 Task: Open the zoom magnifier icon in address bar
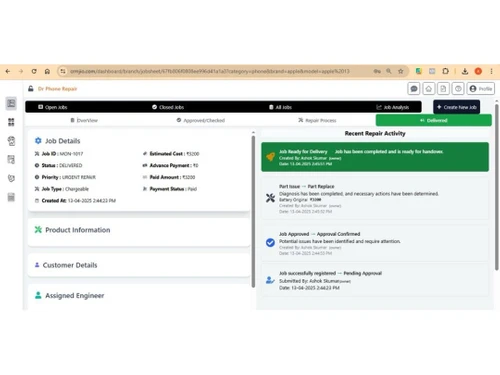(x=389, y=71)
